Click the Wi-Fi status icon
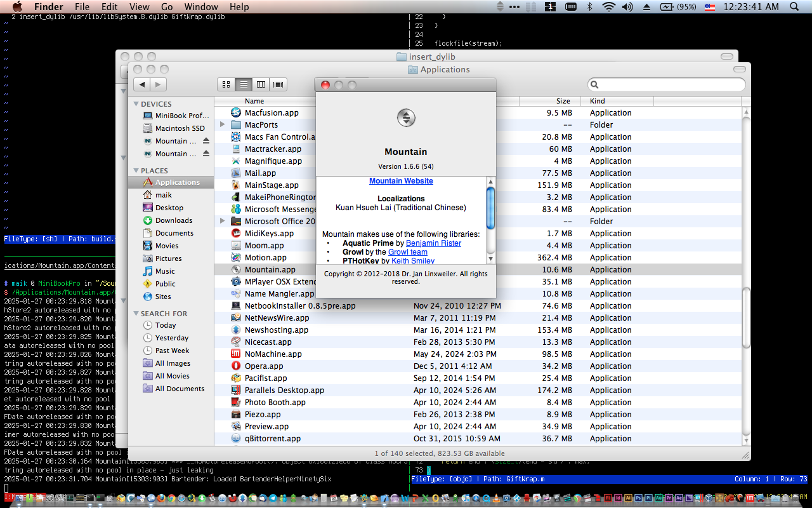Image resolution: width=812 pixels, height=508 pixels. [x=609, y=7]
